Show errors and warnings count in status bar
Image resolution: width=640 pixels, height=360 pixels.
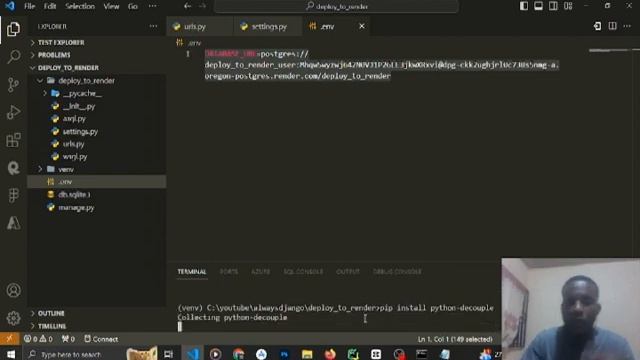coord(38,339)
